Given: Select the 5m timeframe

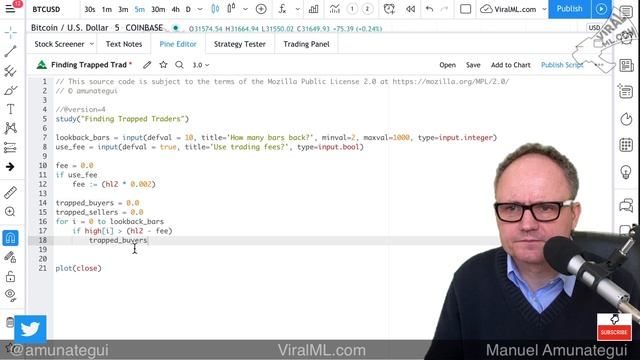Looking at the screenshot, I should (140, 9).
